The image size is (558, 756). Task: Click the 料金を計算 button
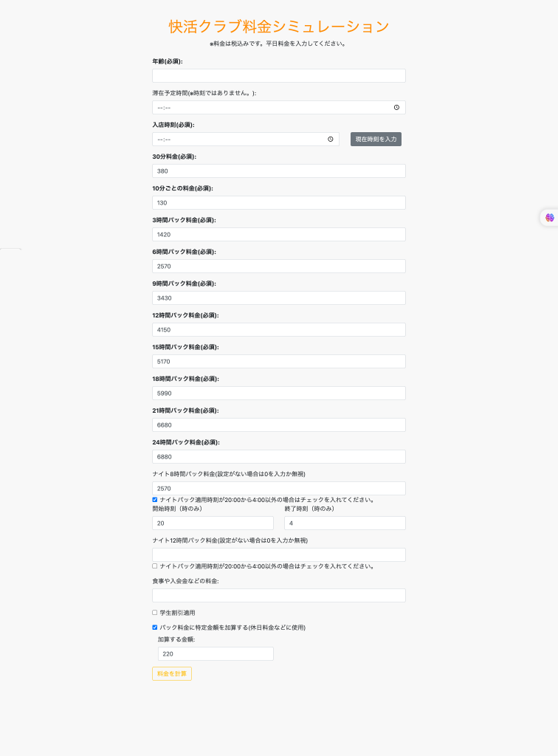172,673
